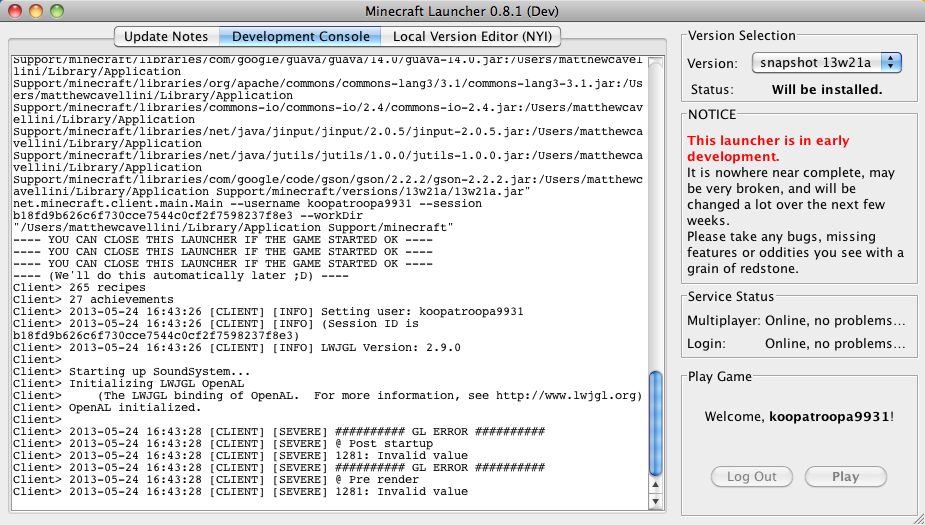Click the Log Out button
This screenshot has height=525, width=925.
tap(752, 477)
